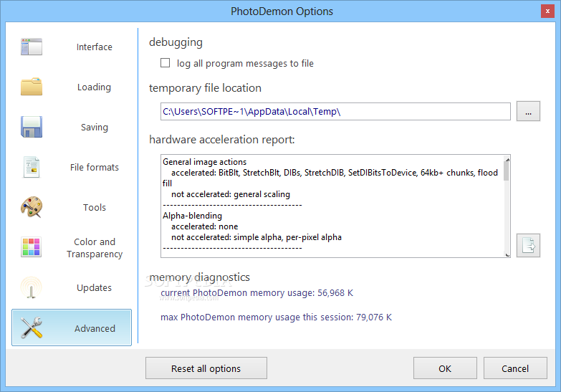Click the File formats document icon
This screenshot has height=392, width=561.
click(x=32, y=167)
